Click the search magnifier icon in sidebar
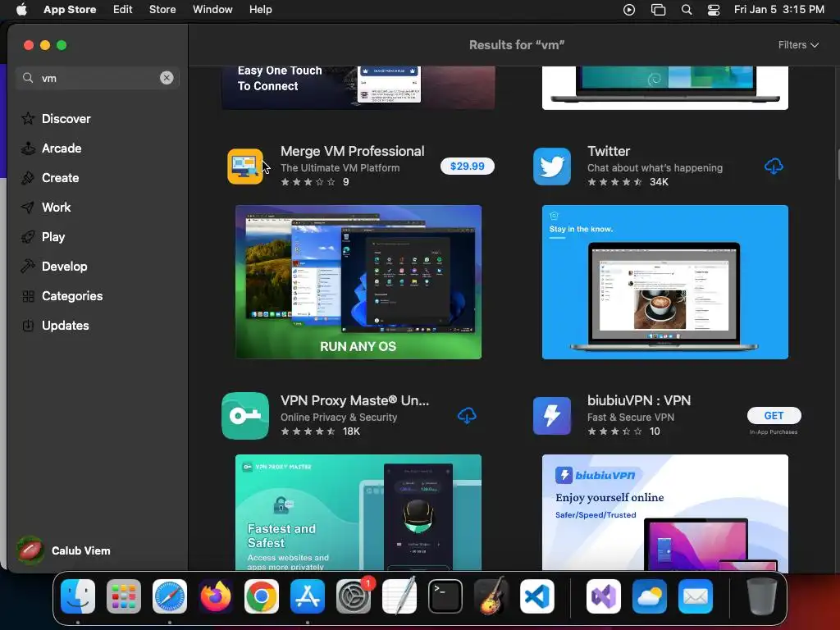Screen dimensions: 840x630 pos(28,78)
